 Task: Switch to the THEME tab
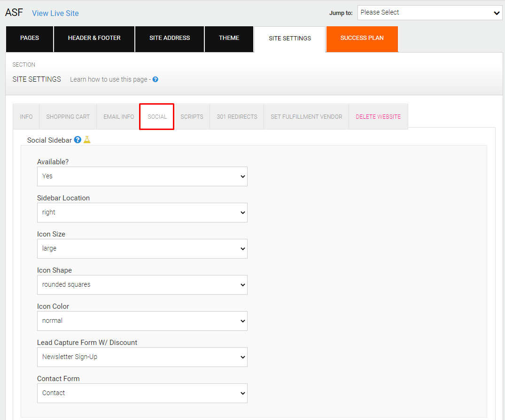coord(229,39)
